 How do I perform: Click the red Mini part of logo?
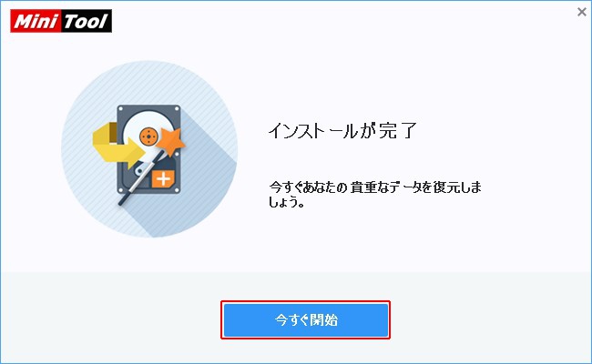pos(36,21)
